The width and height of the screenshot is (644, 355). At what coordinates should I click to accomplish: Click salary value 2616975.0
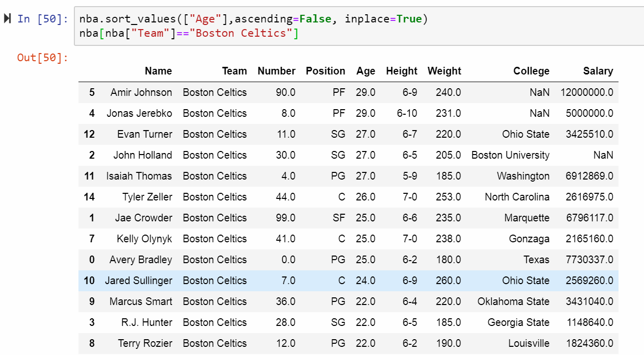coord(589,197)
